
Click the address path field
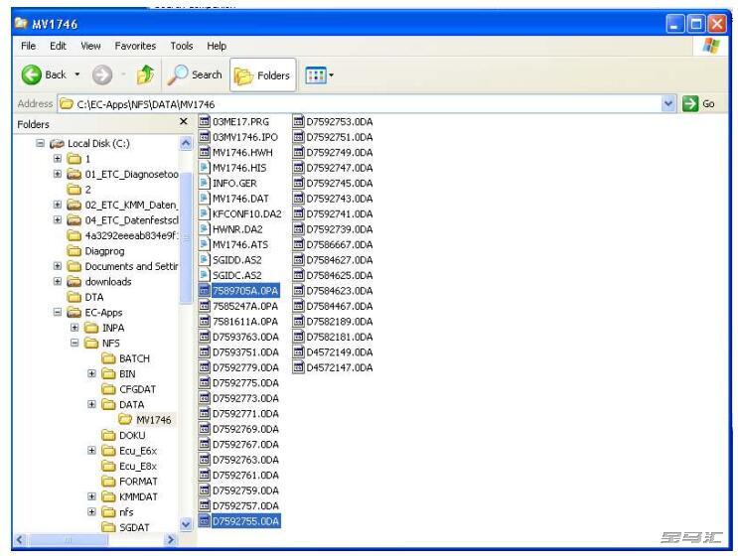(360, 104)
